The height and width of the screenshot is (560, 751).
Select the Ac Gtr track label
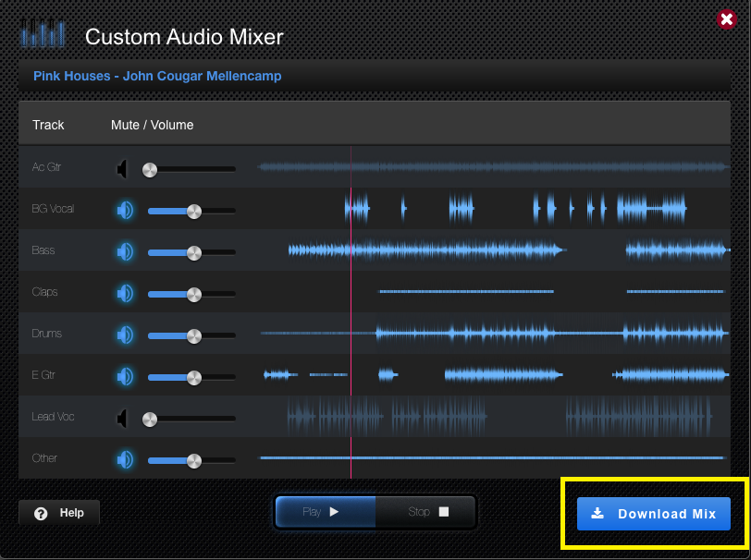pos(46,167)
